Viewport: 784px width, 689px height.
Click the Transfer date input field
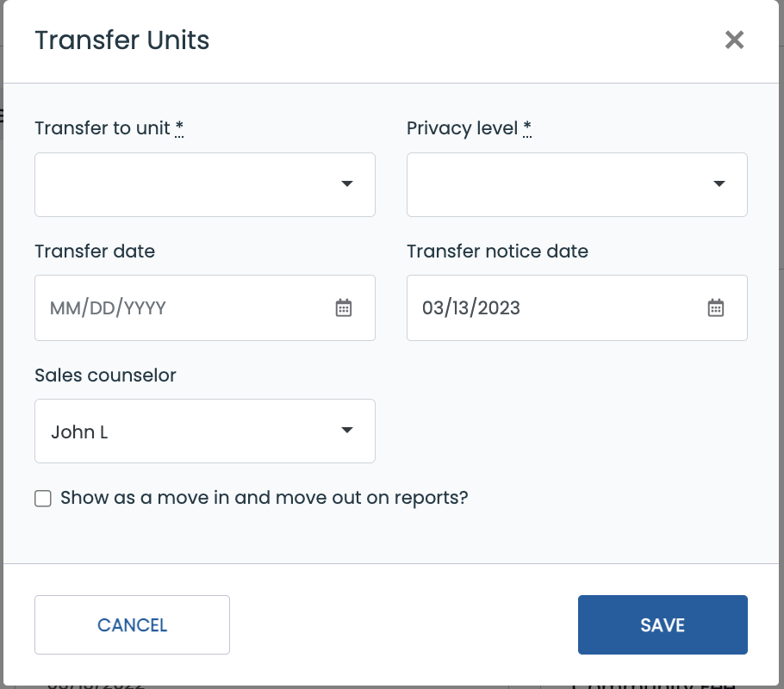coord(204,307)
